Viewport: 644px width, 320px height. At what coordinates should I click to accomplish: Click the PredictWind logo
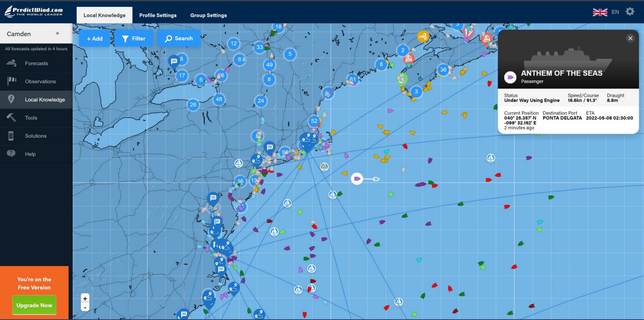point(34,11)
